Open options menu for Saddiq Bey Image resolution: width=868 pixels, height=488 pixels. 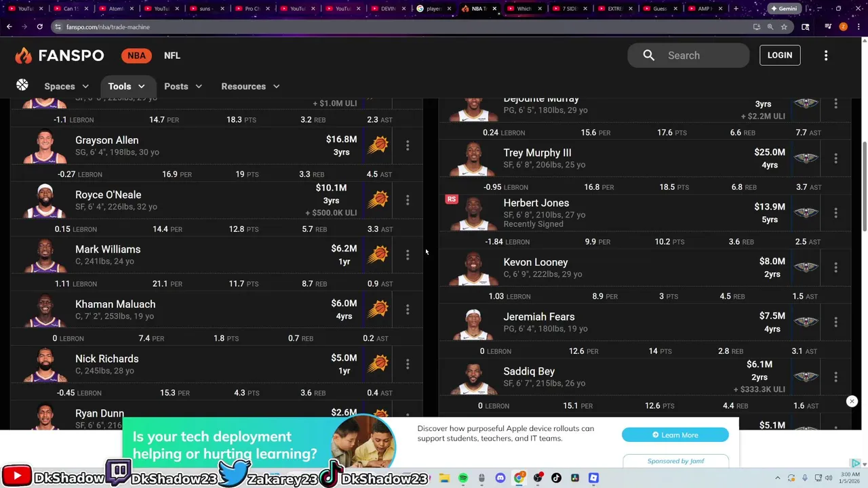tap(835, 377)
